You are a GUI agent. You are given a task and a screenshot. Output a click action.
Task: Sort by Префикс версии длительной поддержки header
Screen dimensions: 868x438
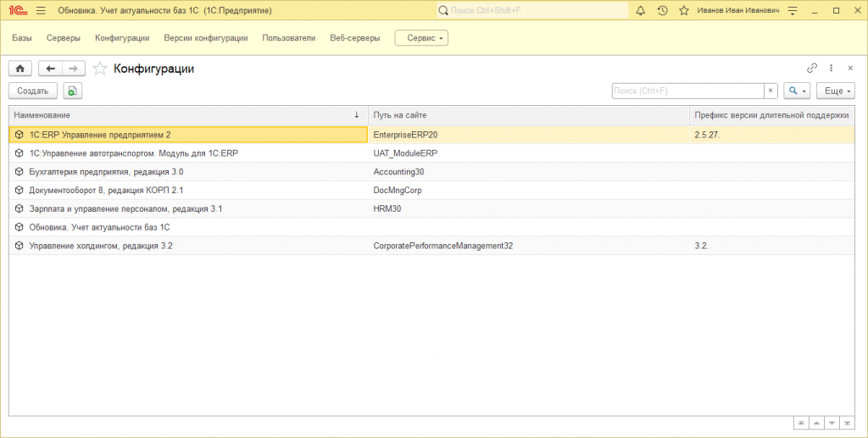[x=771, y=115]
